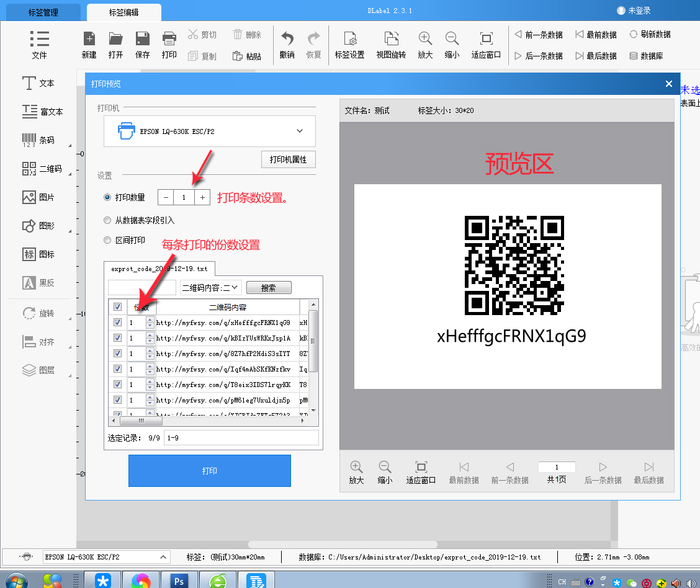Expand the 对齐 tool submenu arrow
Viewport: 700px width, 588px height.
70,347
